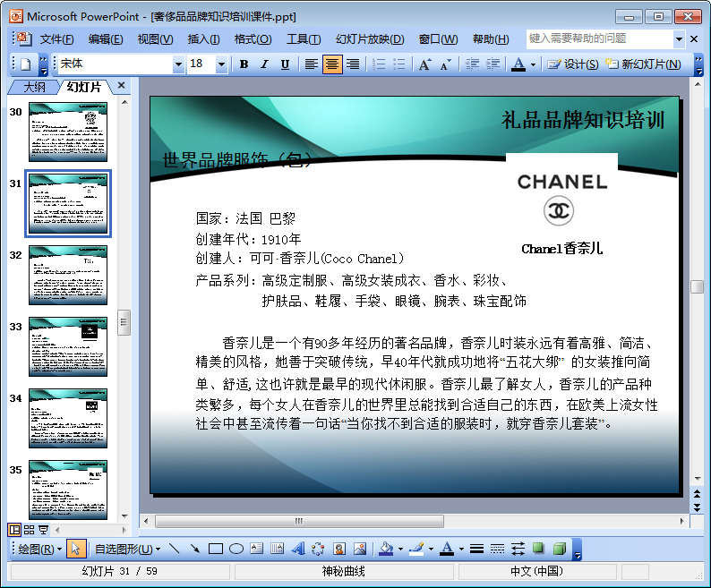Image resolution: width=711 pixels, height=588 pixels.
Task: Insert clip art
Action: pyautogui.click(x=339, y=549)
